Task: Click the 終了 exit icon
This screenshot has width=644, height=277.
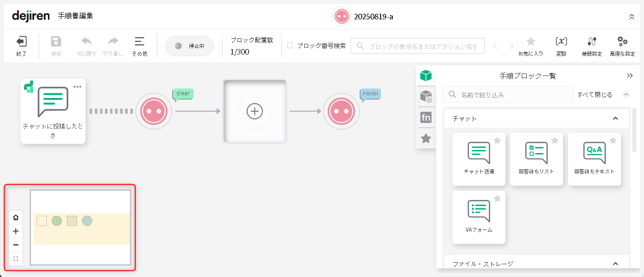Action: click(21, 42)
